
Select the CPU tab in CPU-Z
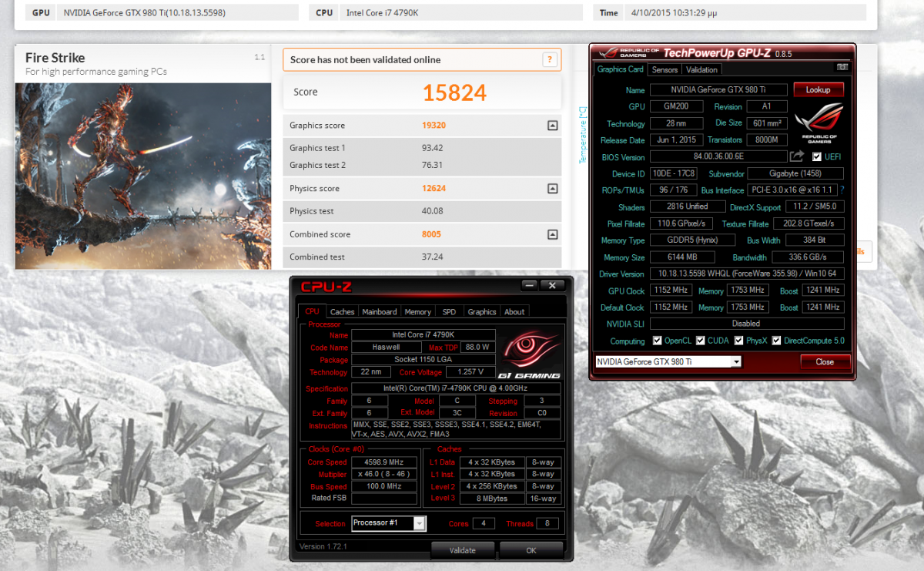click(x=312, y=311)
